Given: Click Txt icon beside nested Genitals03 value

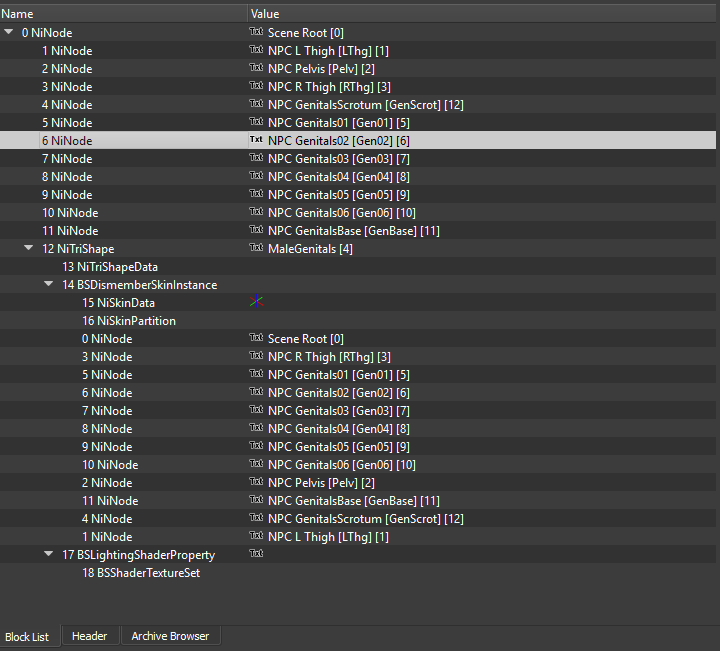Looking at the screenshot, I should coord(256,410).
